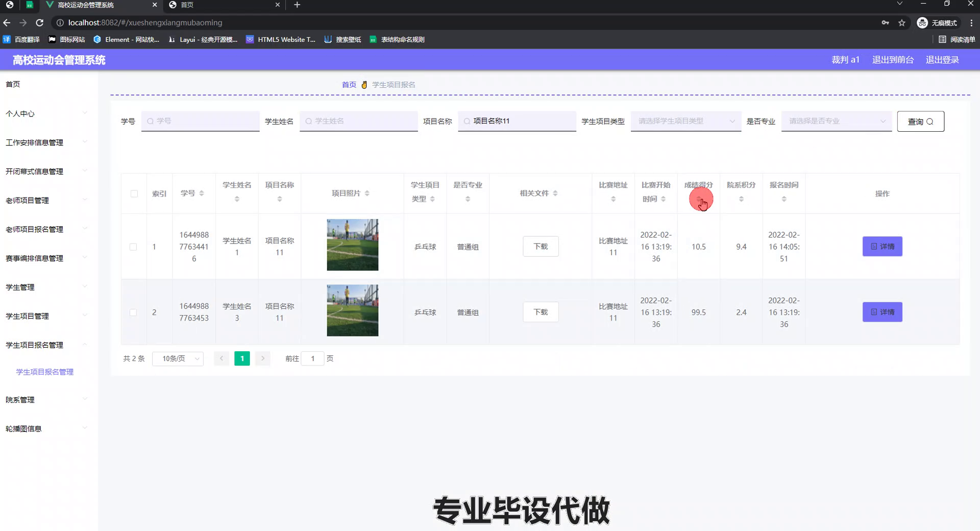
Task: Sort table by 比赛开始时间 column
Action: 663,199
